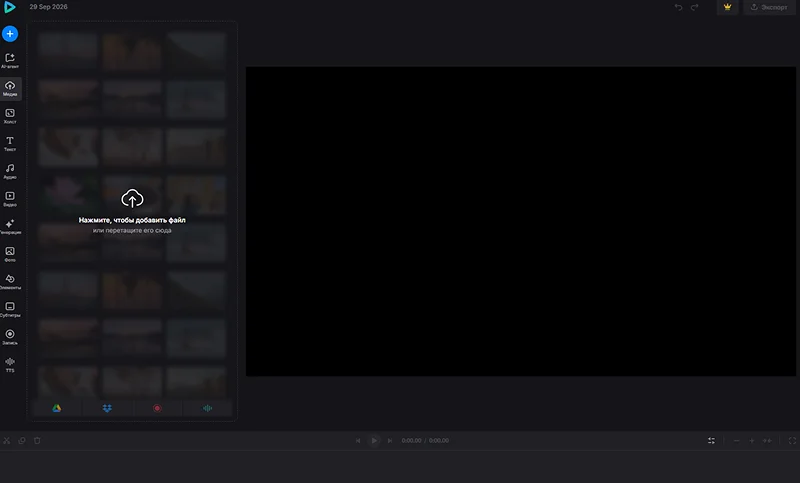Open the Фото library
The image size is (800, 483).
[x=10, y=255]
